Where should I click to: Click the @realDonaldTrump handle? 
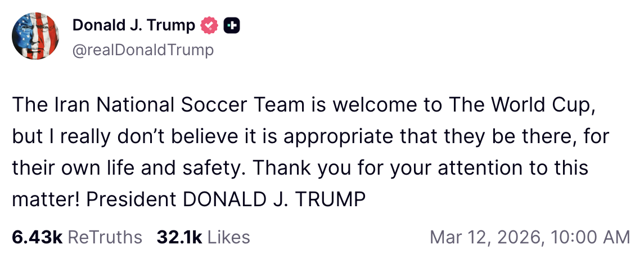pyautogui.click(x=143, y=50)
